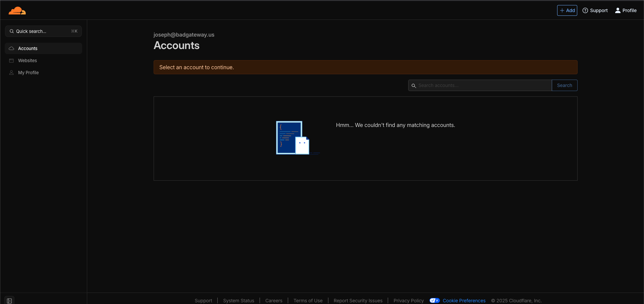Image resolution: width=644 pixels, height=304 pixels.
Task: Click the Support question mark icon
Action: pyautogui.click(x=585, y=10)
